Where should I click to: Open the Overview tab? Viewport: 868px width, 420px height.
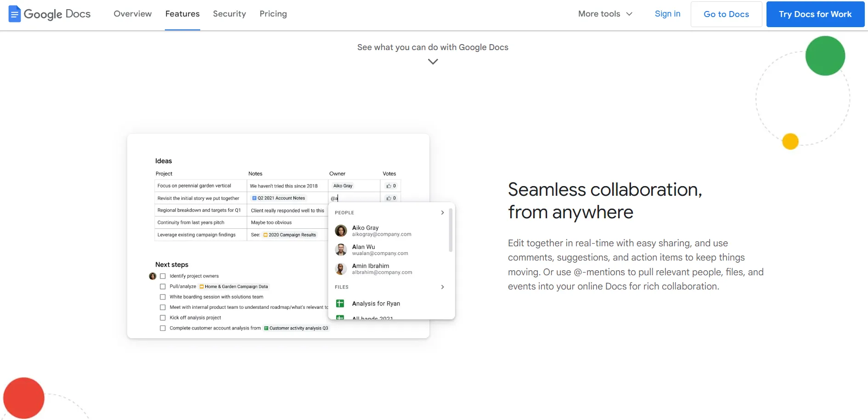click(133, 14)
